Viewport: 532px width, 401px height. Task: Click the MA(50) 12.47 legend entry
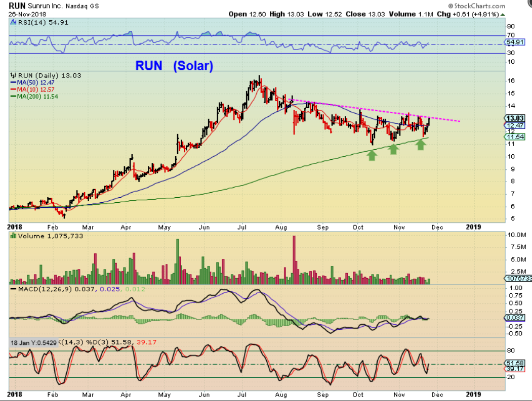[35, 82]
